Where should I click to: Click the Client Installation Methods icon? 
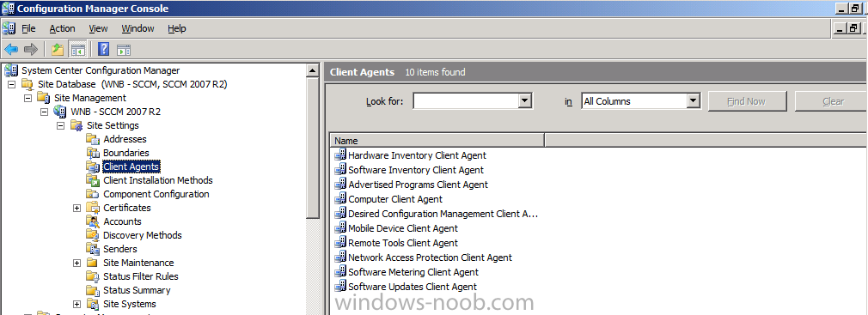(93, 181)
